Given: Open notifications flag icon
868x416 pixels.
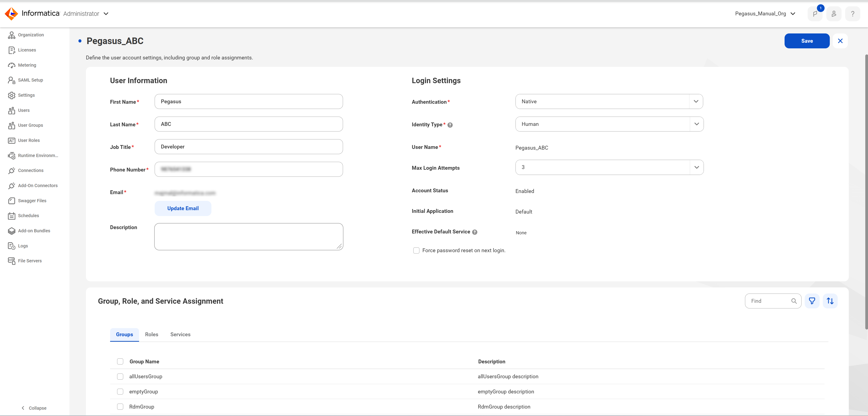Looking at the screenshot, I should tap(815, 14).
